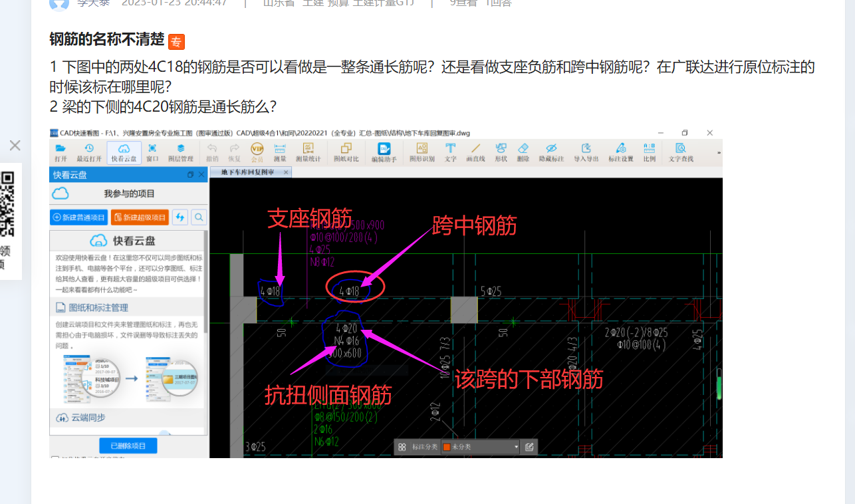The image size is (855, 504).
Task: Open the 最近打开 recent files tool
Action: 89,152
